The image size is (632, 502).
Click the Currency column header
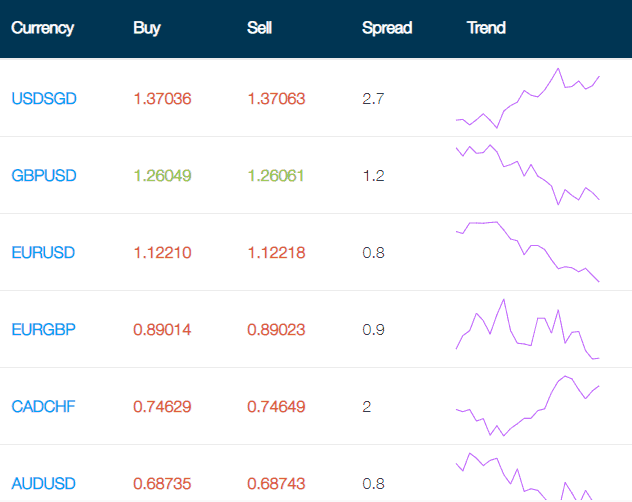(42, 28)
